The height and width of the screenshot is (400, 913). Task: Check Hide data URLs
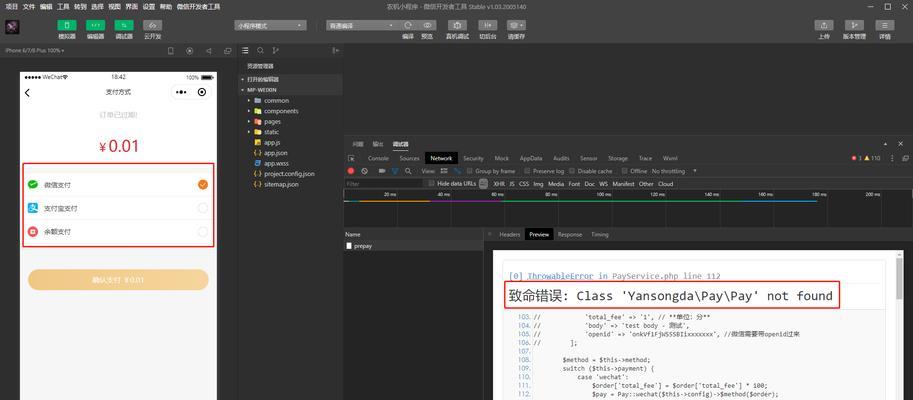pyautogui.click(x=431, y=183)
